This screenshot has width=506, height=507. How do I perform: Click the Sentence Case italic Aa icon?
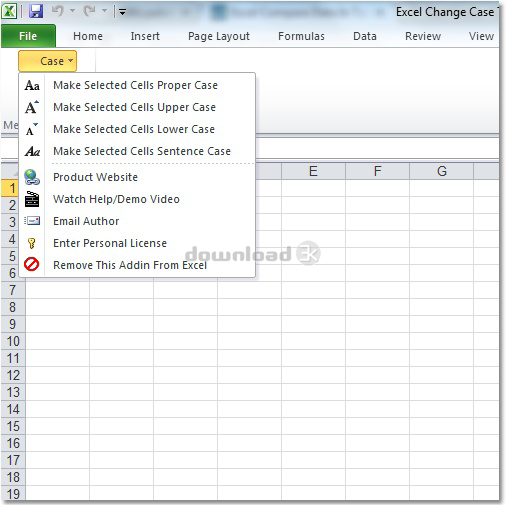coord(32,151)
